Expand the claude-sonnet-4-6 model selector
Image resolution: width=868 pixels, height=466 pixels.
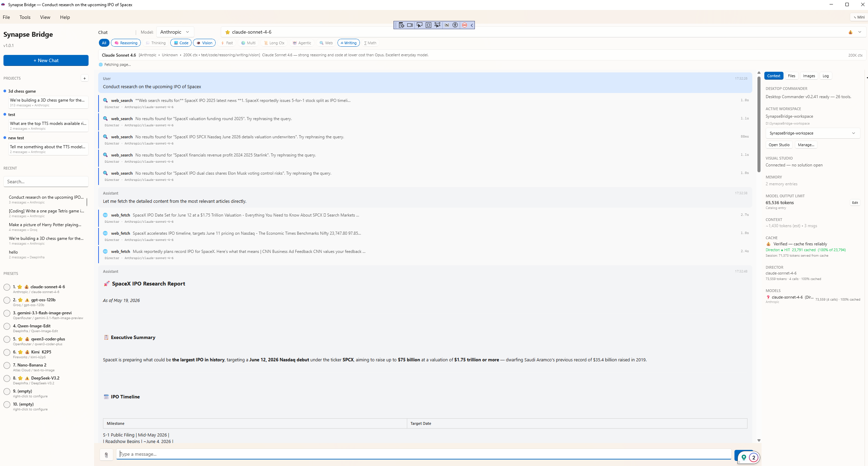click(860, 32)
